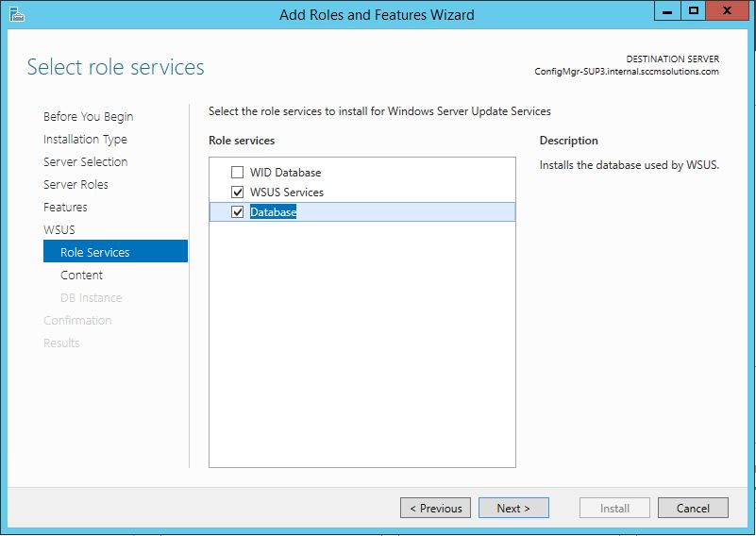Viewport: 756px width, 536px height.
Task: Switch to the Features step
Action: coord(65,208)
